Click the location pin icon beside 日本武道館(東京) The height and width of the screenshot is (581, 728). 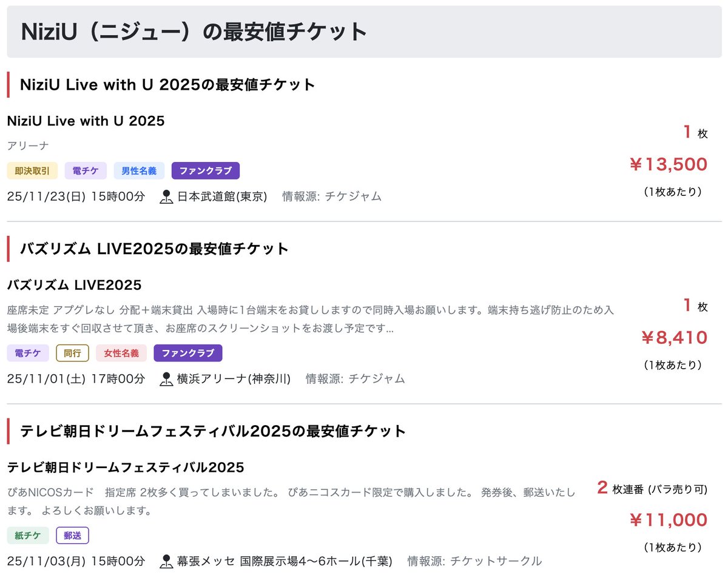(166, 196)
